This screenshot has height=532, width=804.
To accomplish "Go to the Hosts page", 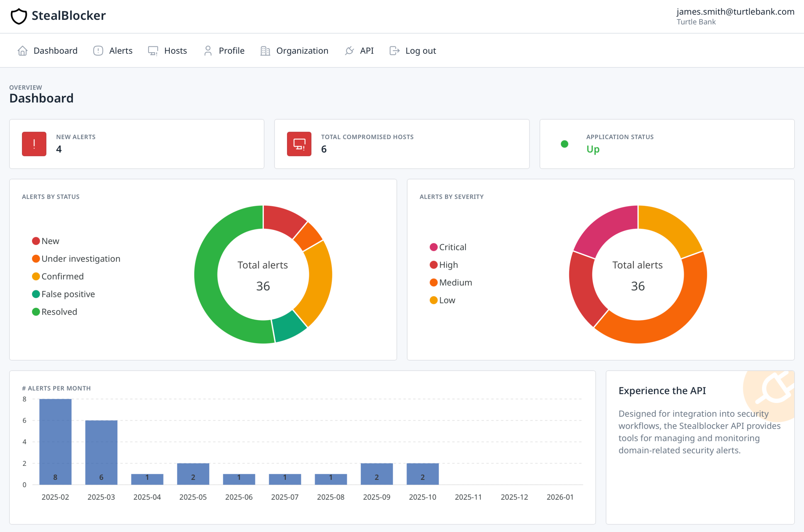I will pyautogui.click(x=175, y=51).
